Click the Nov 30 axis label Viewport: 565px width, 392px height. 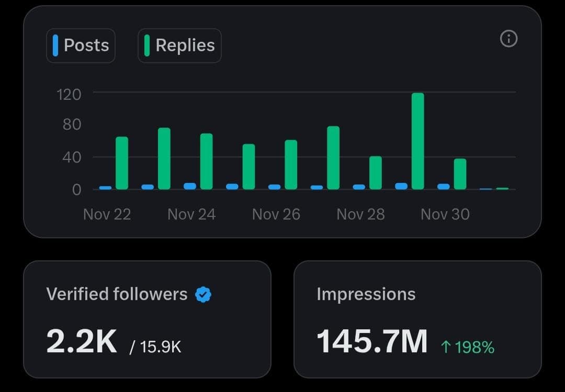(x=445, y=214)
